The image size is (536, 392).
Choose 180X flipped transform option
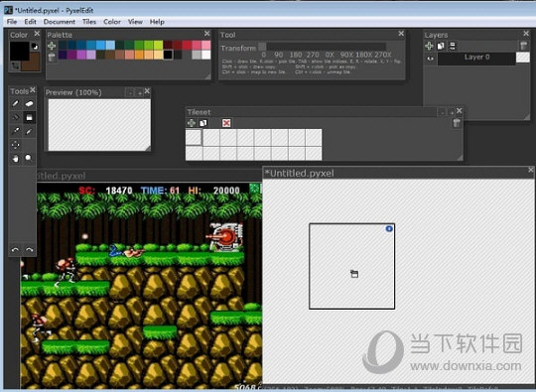[364, 55]
